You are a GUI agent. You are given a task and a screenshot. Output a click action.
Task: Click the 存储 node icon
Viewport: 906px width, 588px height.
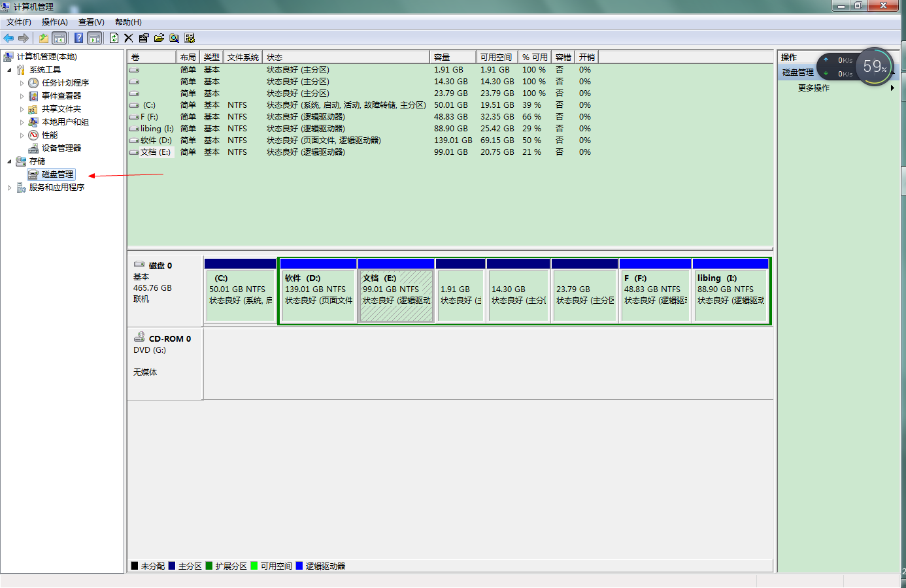click(x=21, y=161)
